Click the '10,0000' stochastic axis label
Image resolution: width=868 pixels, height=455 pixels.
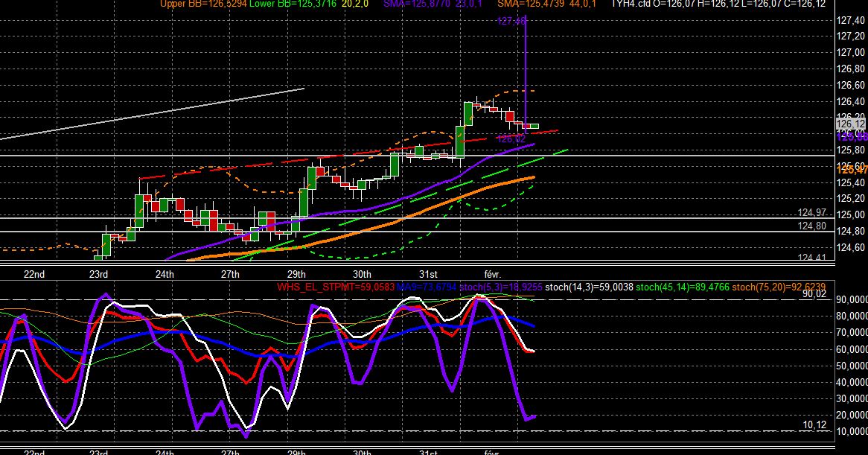point(852,431)
